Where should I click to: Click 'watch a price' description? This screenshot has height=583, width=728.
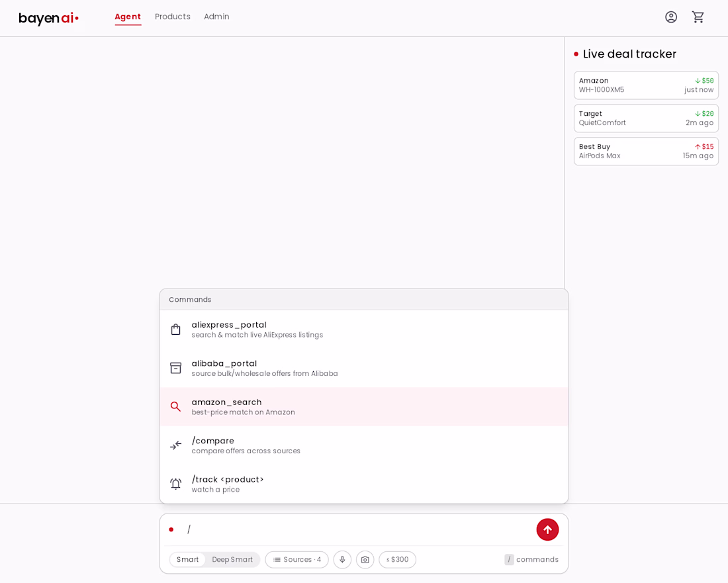(x=216, y=490)
